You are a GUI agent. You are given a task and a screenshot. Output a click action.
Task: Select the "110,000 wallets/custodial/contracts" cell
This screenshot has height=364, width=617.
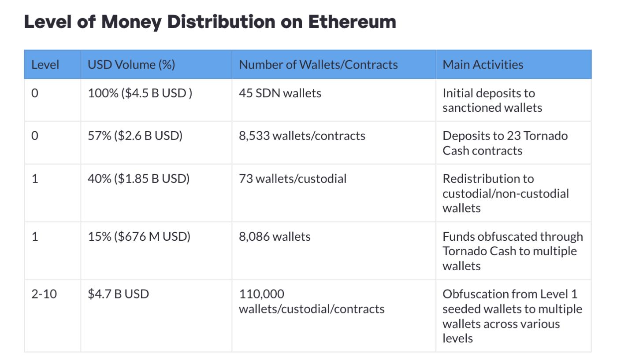click(311, 301)
